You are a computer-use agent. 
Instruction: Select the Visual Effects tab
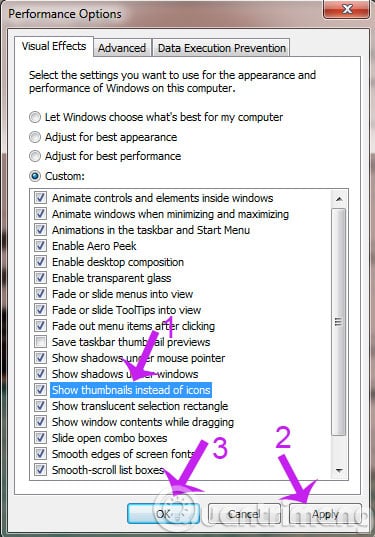click(x=54, y=46)
